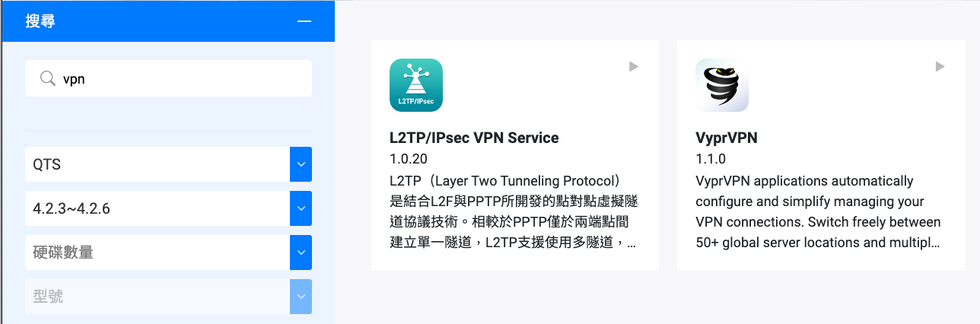Image resolution: width=980 pixels, height=324 pixels.
Task: Open the 4.2.3~4.2.6 version dropdown arrow
Action: (301, 208)
